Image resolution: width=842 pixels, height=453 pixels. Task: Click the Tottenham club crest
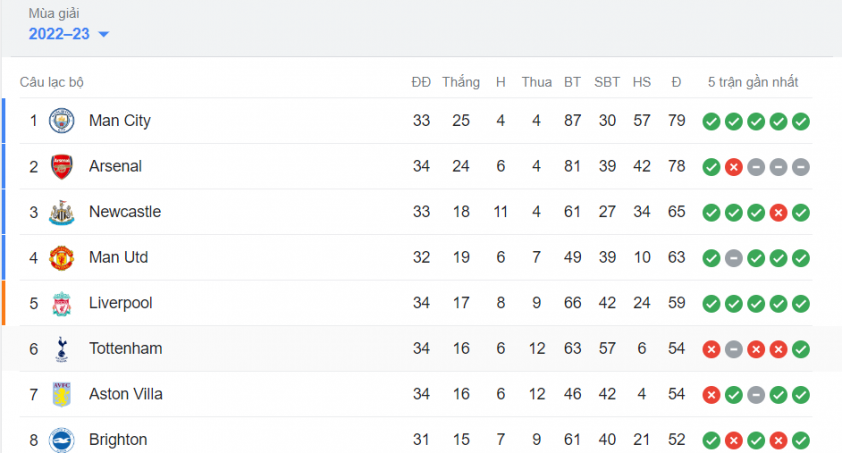click(62, 349)
